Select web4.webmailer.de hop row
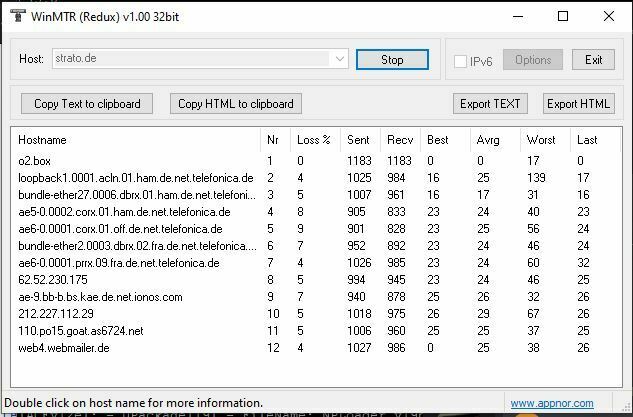The image size is (633, 417). pos(316,348)
